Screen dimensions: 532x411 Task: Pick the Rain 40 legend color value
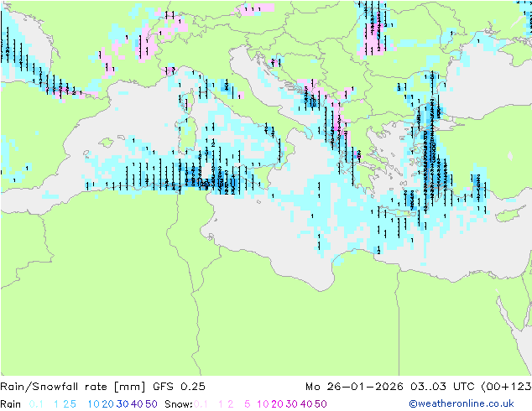[x=137, y=404]
